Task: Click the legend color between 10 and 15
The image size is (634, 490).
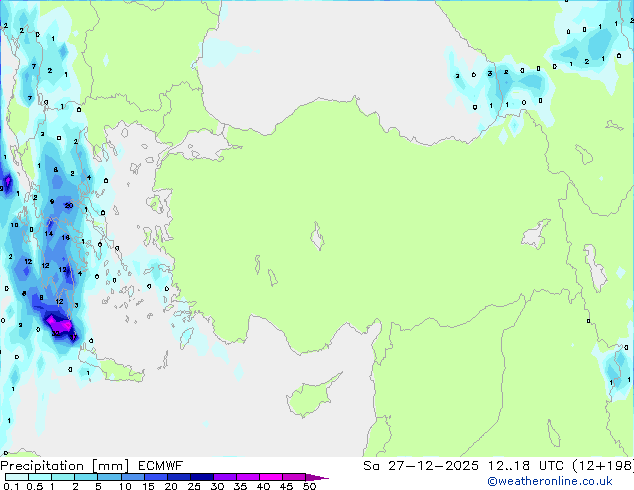Action: (136, 477)
